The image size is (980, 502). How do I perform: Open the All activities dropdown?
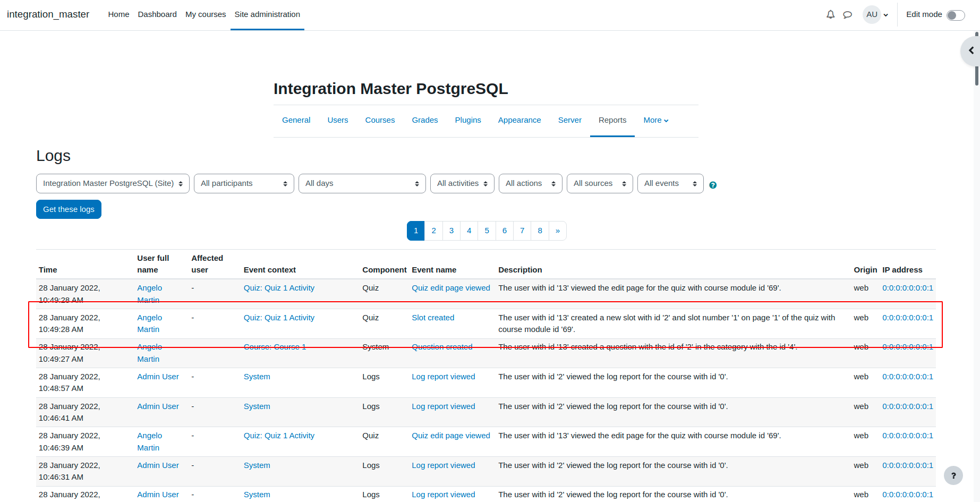point(462,183)
